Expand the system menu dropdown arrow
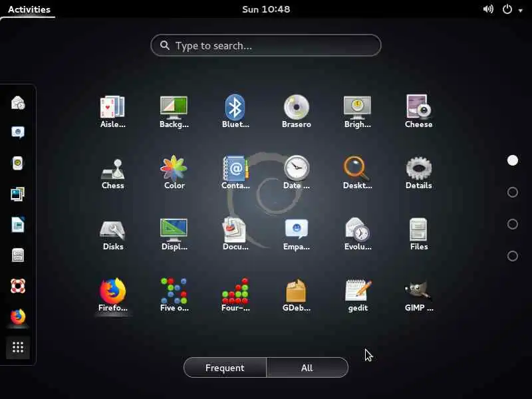Screen dimensions: 532x399 click(x=521, y=10)
